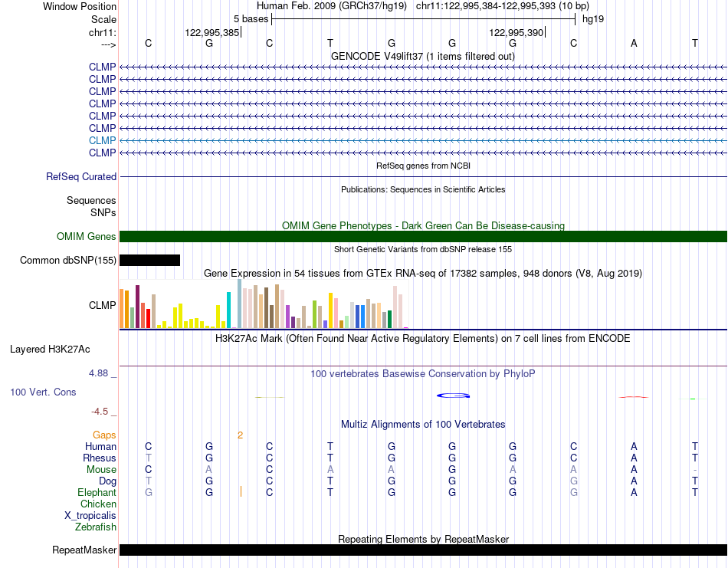Click the ---> strand direction arrow label
728x568 pixels.
point(108,44)
